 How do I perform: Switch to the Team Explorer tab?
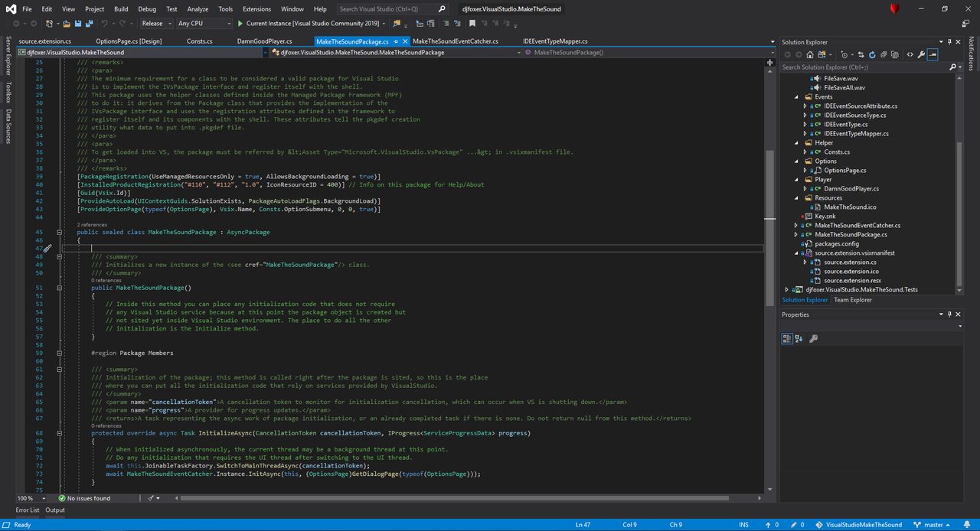(x=853, y=300)
